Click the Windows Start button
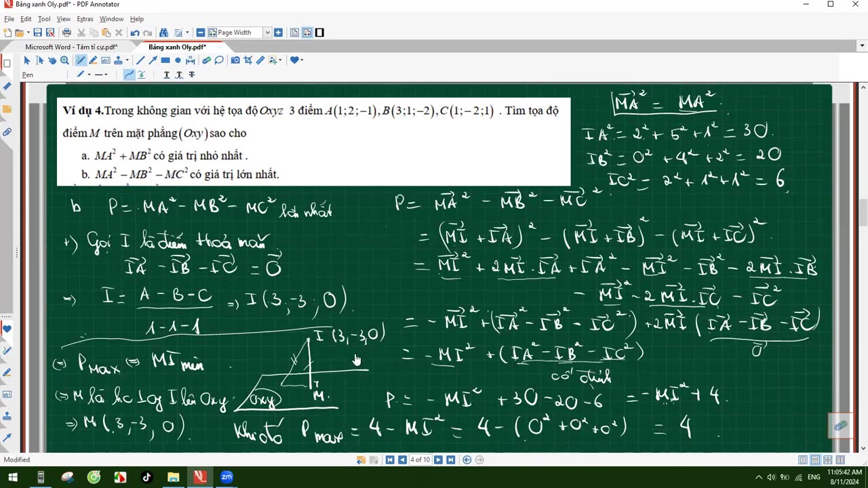The image size is (868, 488). tap(13, 477)
